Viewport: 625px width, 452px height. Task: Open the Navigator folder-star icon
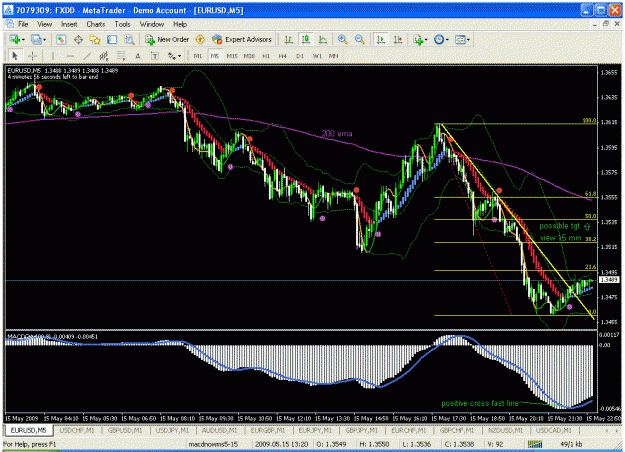pos(94,39)
